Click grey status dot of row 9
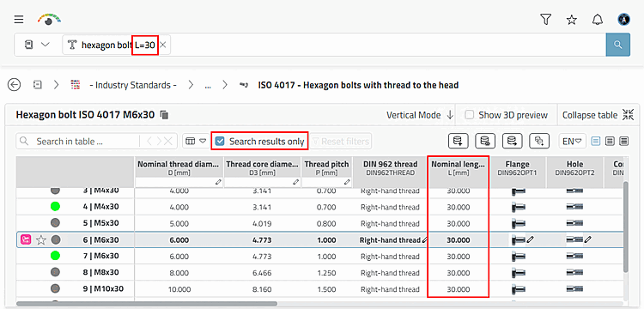The image size is (644, 309). (x=55, y=288)
